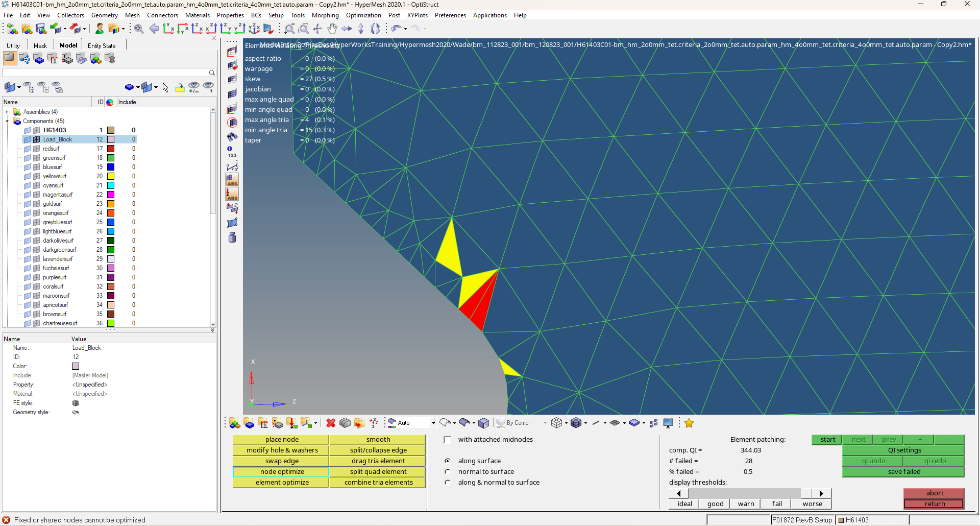Enable the with attached midnodes checkbox

[448, 440]
